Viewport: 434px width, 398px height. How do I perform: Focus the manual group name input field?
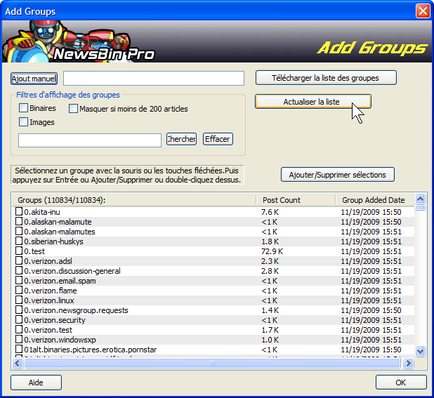click(x=154, y=79)
